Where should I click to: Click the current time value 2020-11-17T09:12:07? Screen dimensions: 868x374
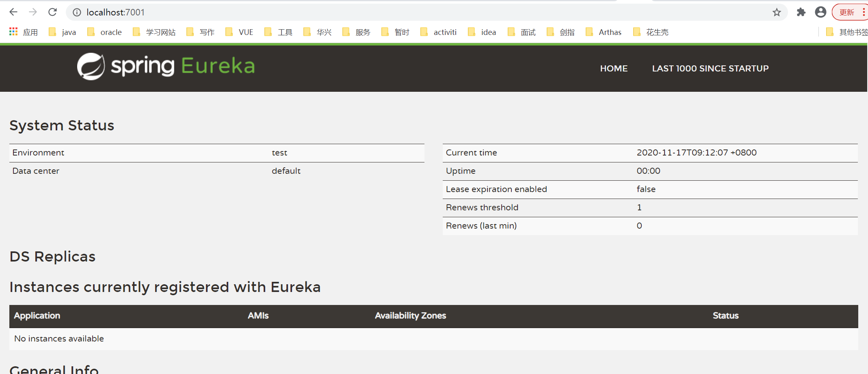[x=696, y=153]
